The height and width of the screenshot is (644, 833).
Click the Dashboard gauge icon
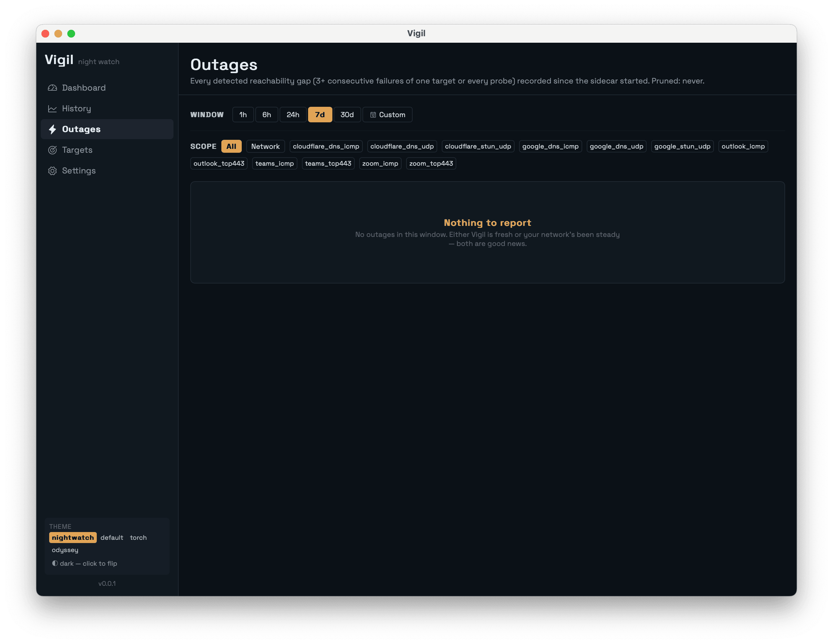click(x=52, y=88)
